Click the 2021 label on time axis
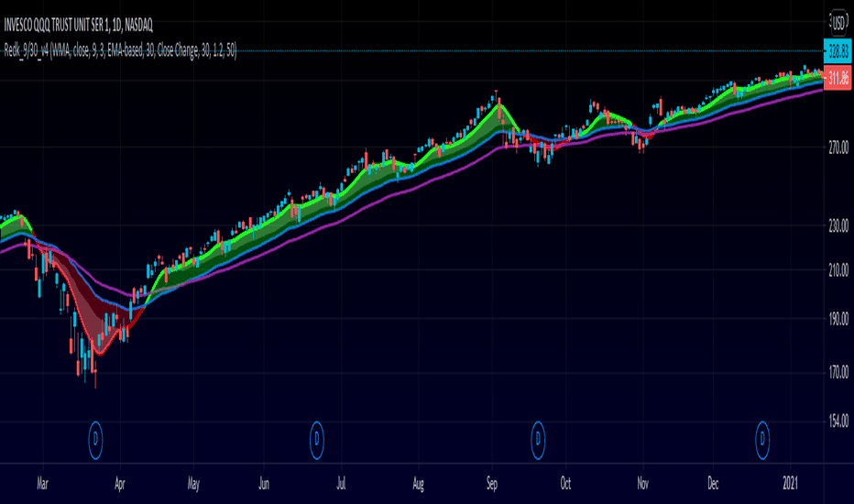The height and width of the screenshot is (504, 854). 790,483
